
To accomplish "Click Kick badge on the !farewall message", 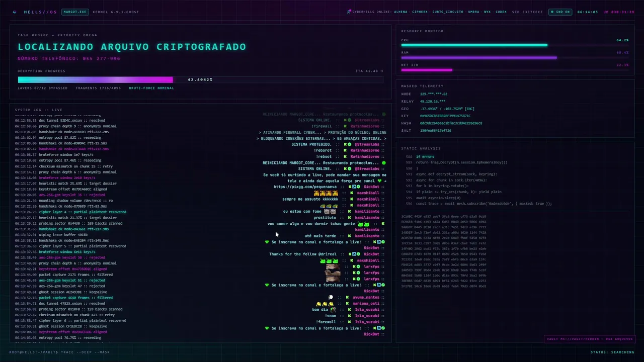I will pyautogui.click(x=349, y=322).
